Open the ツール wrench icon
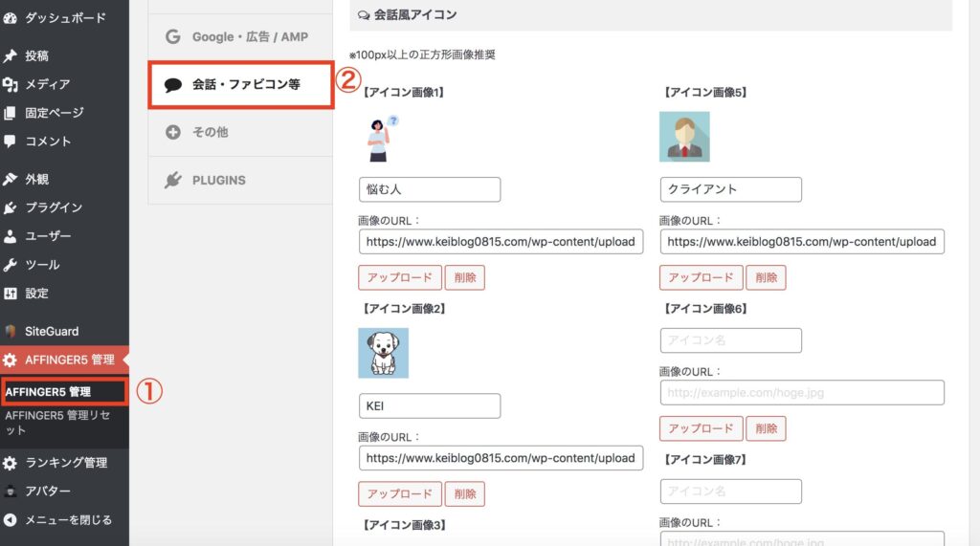Image resolution: width=980 pixels, height=546 pixels. point(10,265)
